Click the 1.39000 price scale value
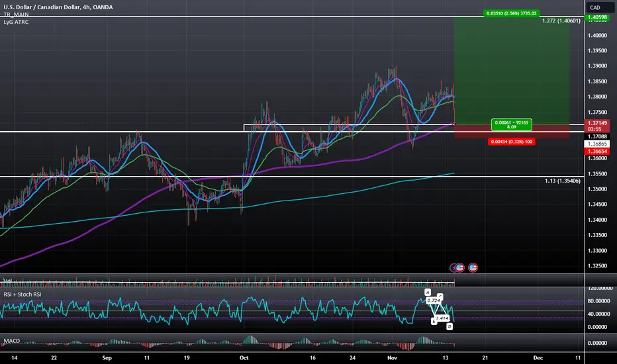 coord(597,66)
